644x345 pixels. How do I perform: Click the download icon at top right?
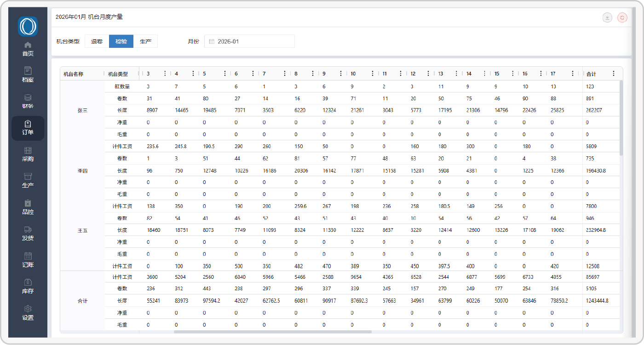pos(607,18)
